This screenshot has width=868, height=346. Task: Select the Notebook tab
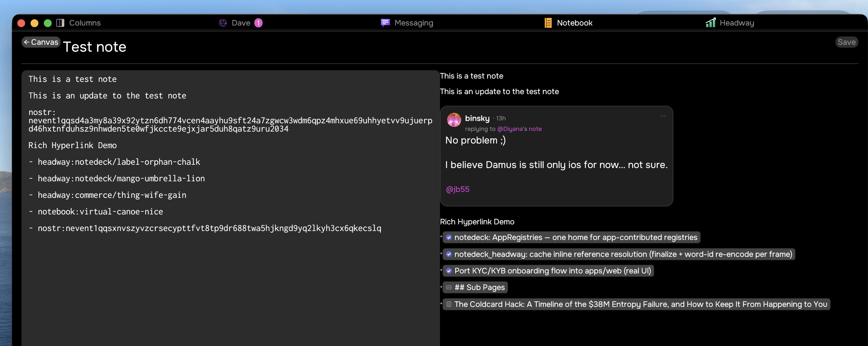[x=569, y=23]
